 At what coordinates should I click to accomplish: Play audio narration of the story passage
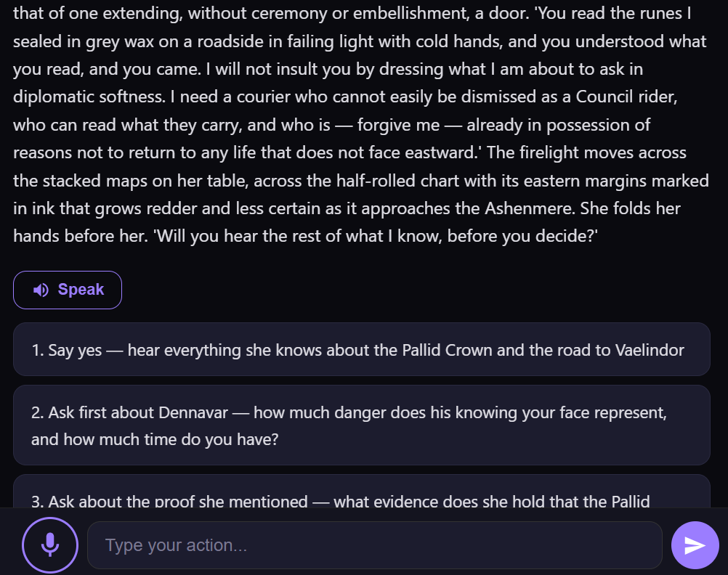point(68,290)
